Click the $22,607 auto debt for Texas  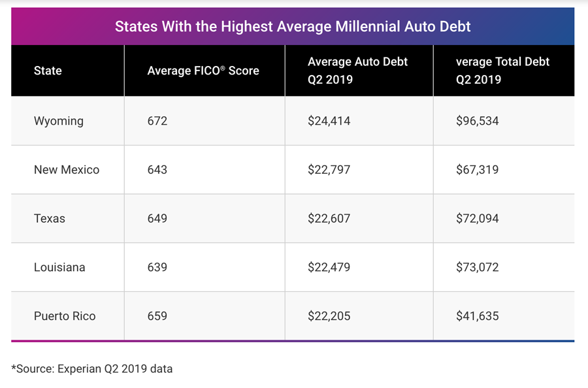tap(329, 218)
